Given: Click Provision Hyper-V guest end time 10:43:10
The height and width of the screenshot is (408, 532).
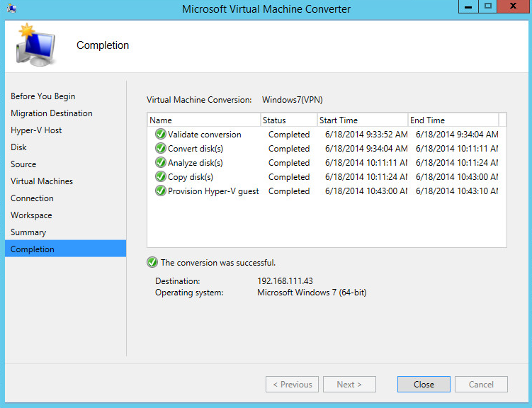Looking at the screenshot, I should [x=457, y=191].
